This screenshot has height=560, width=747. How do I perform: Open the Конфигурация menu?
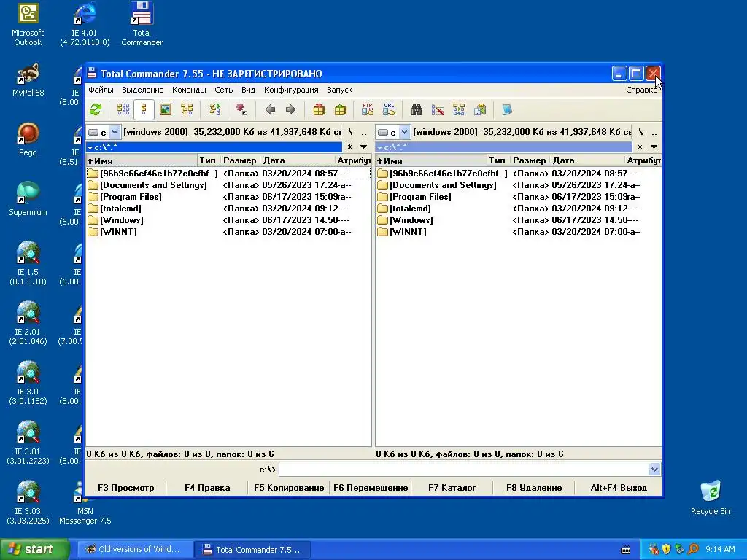pos(291,90)
